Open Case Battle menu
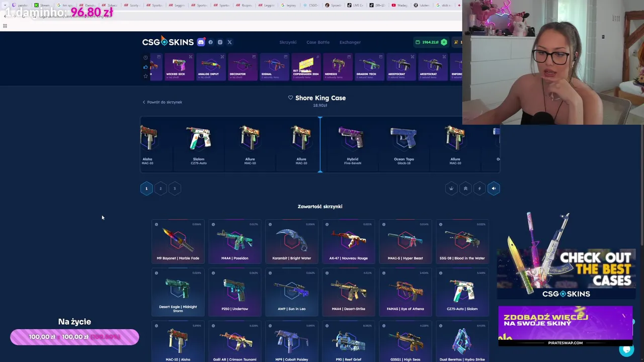This screenshot has height=362, width=644. [x=318, y=42]
